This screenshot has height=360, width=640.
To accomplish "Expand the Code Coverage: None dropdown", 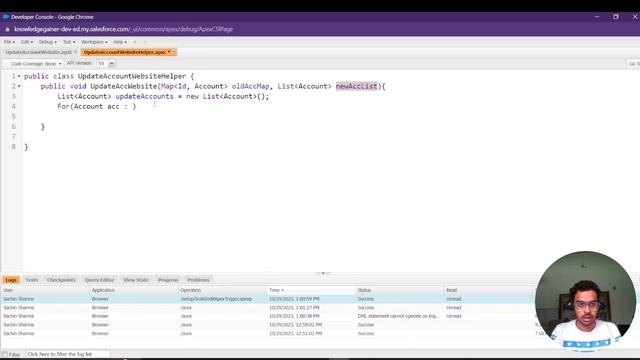I will click(36, 64).
